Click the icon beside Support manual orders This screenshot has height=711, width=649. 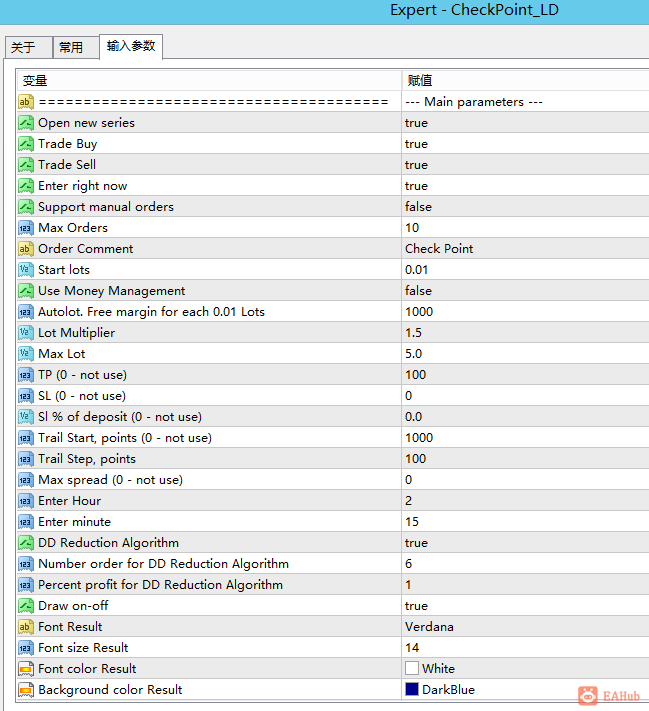click(26, 207)
